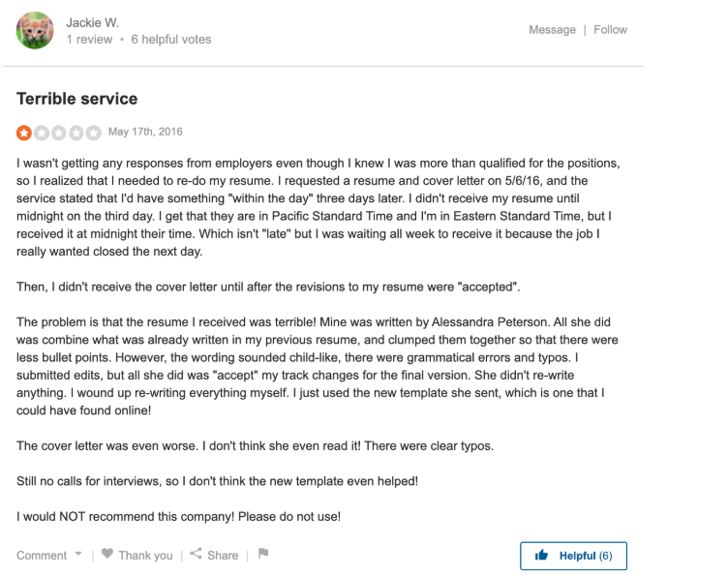The image size is (728, 576).
Task: Click the Share text link
Action: (223, 555)
